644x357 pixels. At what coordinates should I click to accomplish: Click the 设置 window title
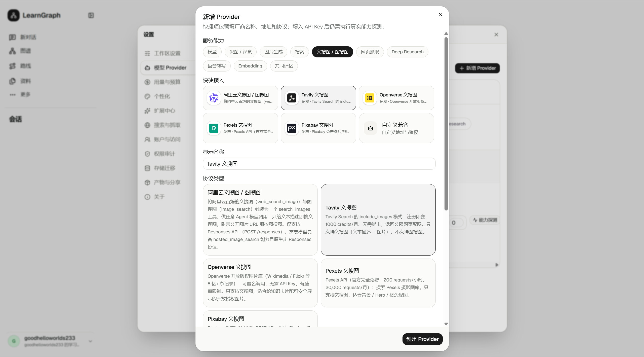click(149, 34)
